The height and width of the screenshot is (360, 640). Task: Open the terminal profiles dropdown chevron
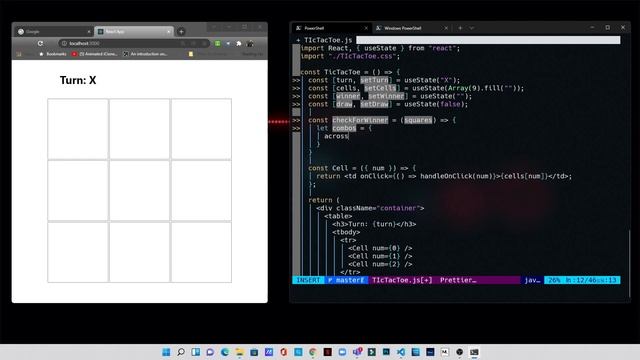(x=471, y=28)
